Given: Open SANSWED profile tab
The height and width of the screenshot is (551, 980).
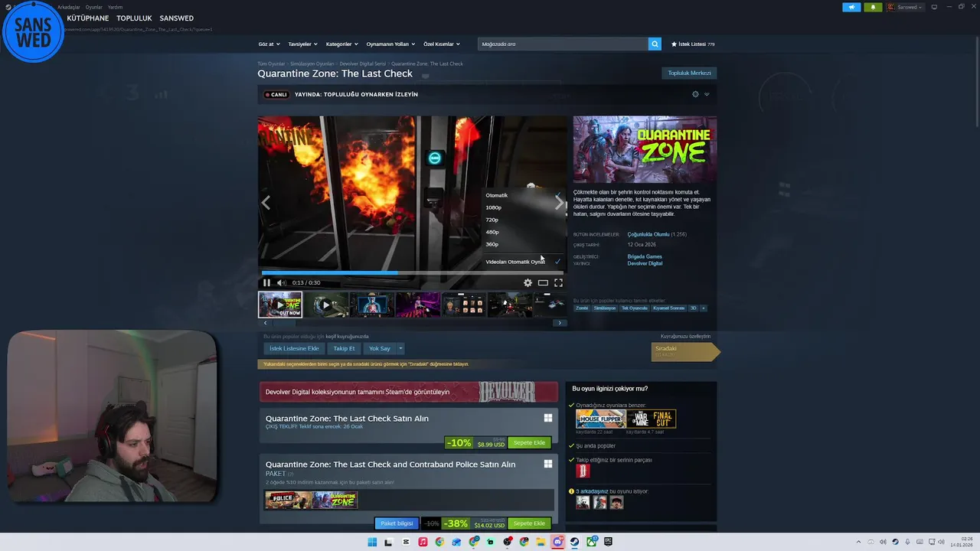Looking at the screenshot, I should (177, 18).
